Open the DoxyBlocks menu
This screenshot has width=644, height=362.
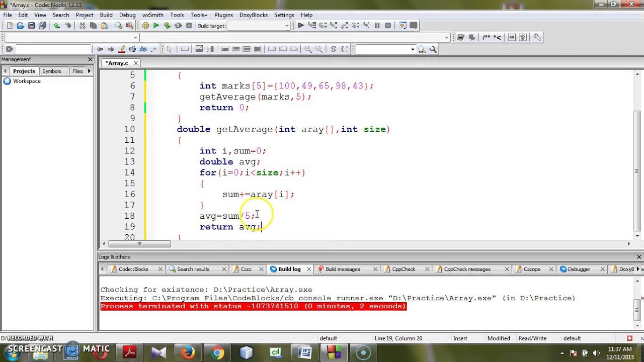(254, 15)
